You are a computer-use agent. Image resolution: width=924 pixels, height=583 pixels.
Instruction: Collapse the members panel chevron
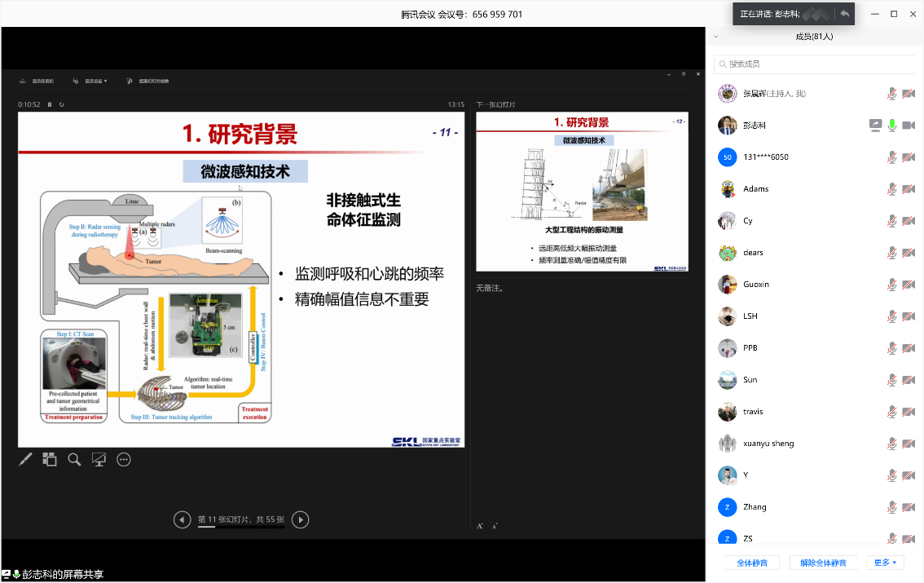pyautogui.click(x=715, y=36)
